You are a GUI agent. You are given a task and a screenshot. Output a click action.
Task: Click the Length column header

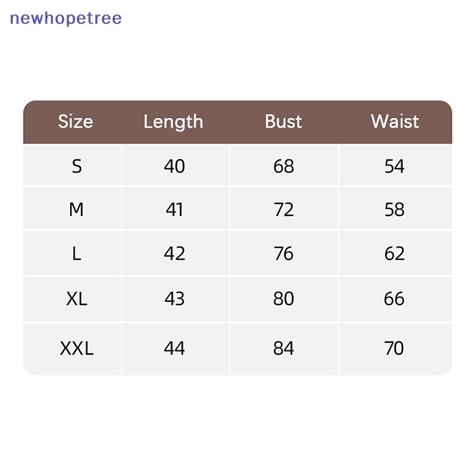click(x=173, y=122)
